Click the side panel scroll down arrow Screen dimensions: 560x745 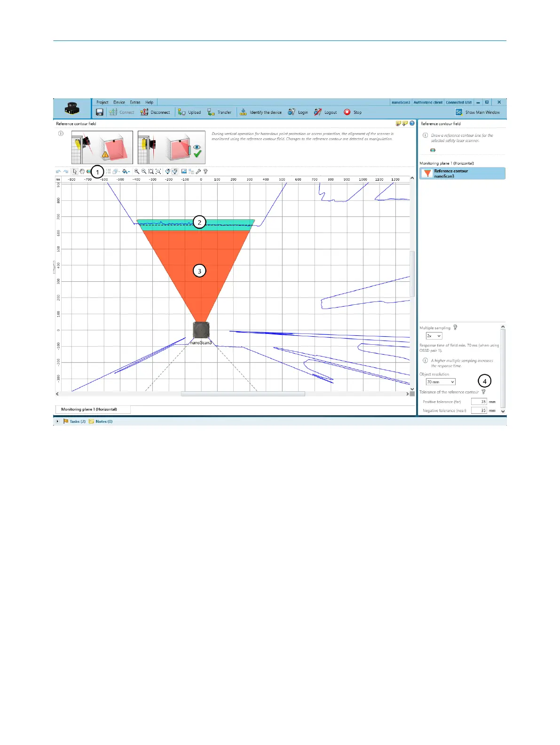[503, 412]
